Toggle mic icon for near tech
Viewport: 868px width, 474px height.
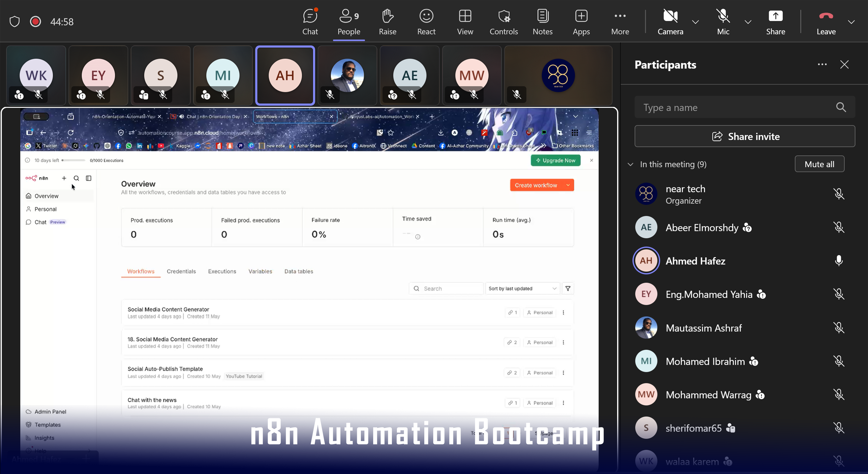click(x=839, y=194)
